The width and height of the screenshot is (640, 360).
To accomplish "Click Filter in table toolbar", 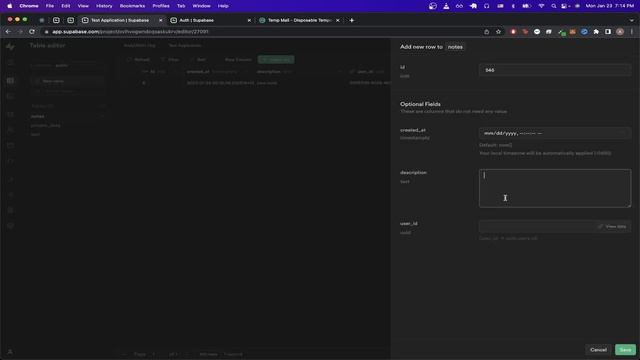I will 170,60.
